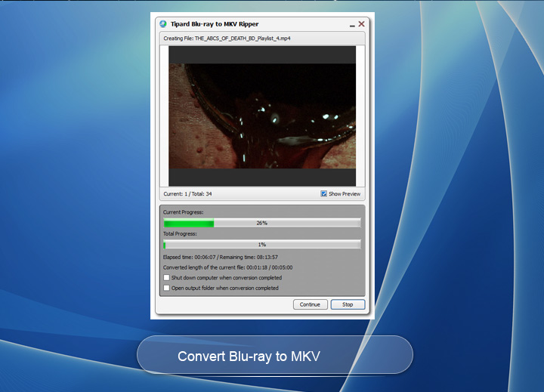
Task: Close the Tipard Ripper dialog
Action: [x=361, y=24]
